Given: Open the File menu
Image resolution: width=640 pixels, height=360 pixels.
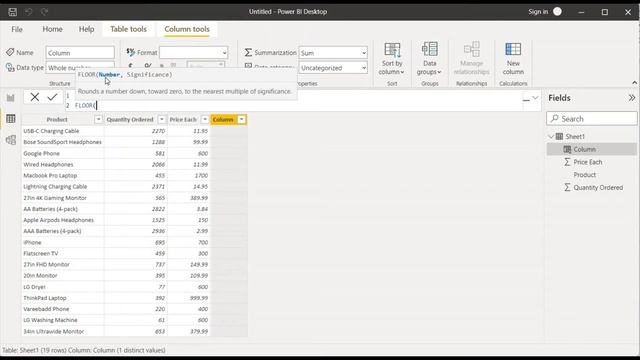Looking at the screenshot, I should point(17,29).
